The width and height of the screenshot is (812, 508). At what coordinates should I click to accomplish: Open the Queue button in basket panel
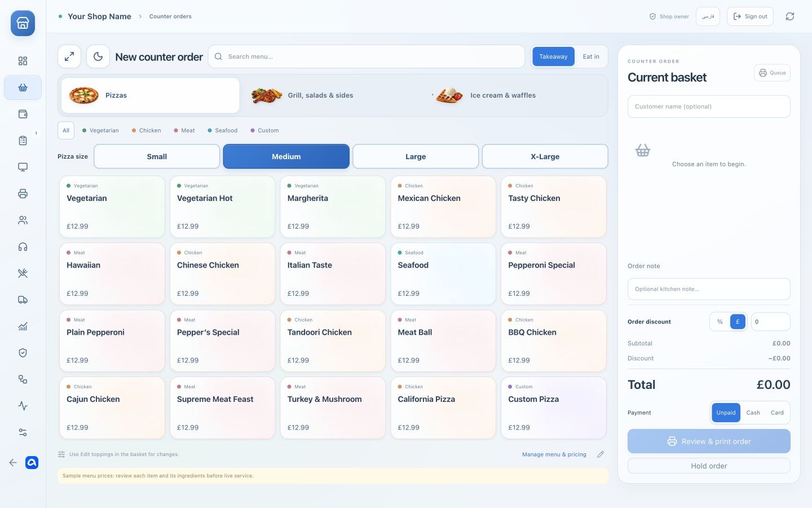click(x=772, y=73)
